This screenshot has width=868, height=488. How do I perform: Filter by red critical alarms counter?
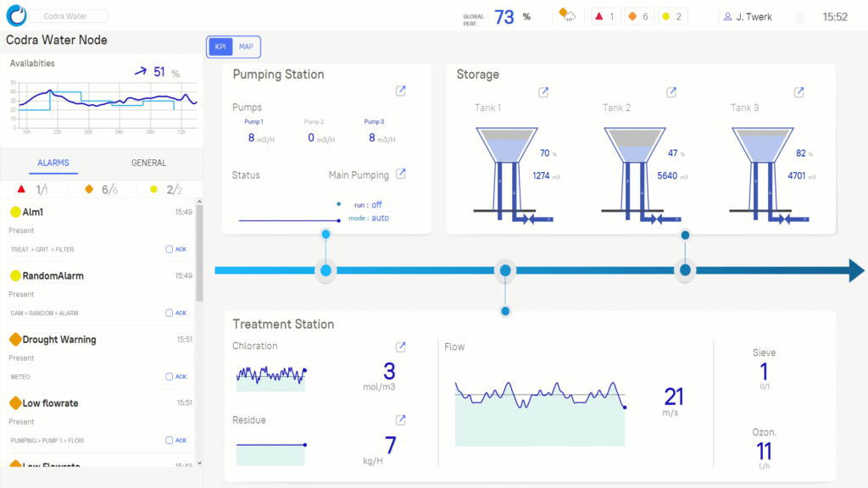tap(605, 16)
